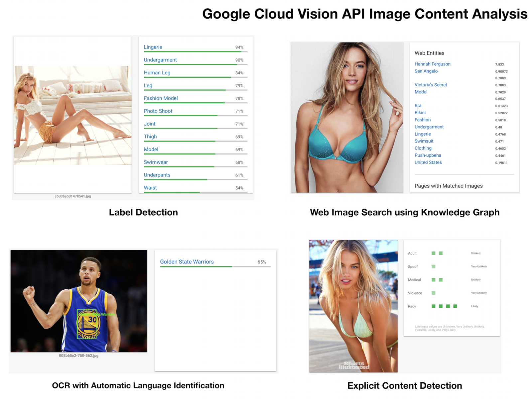The height and width of the screenshot is (400, 532).
Task: Click the Racy likelihood indicator squares
Action: point(444,306)
